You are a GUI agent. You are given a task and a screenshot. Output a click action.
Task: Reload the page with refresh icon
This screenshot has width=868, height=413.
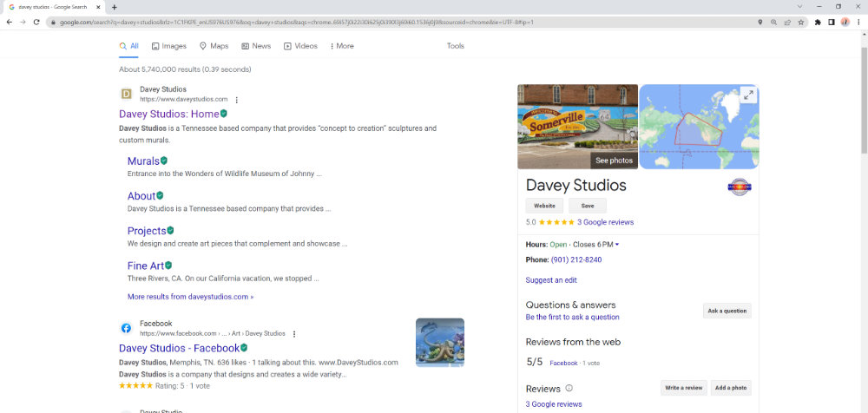[36, 23]
